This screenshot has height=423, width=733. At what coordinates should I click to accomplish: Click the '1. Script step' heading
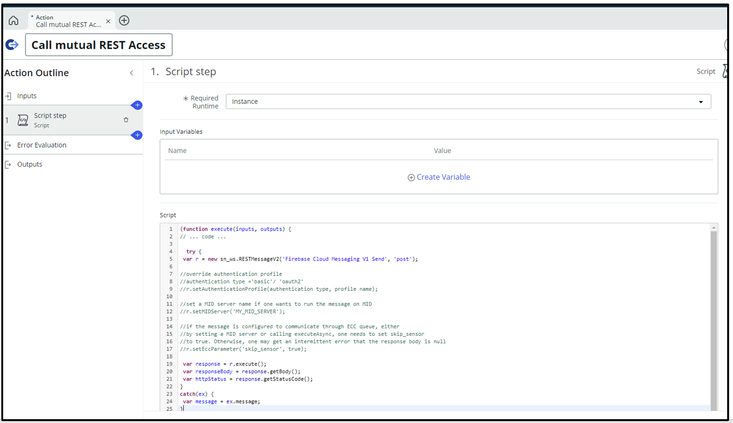point(183,72)
